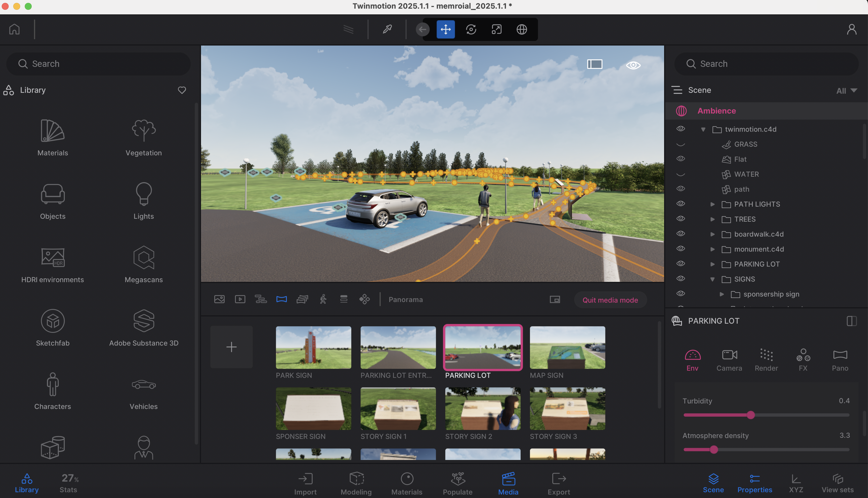The image size is (868, 498).
Task: Click the favorites heart icon
Action: pos(182,90)
